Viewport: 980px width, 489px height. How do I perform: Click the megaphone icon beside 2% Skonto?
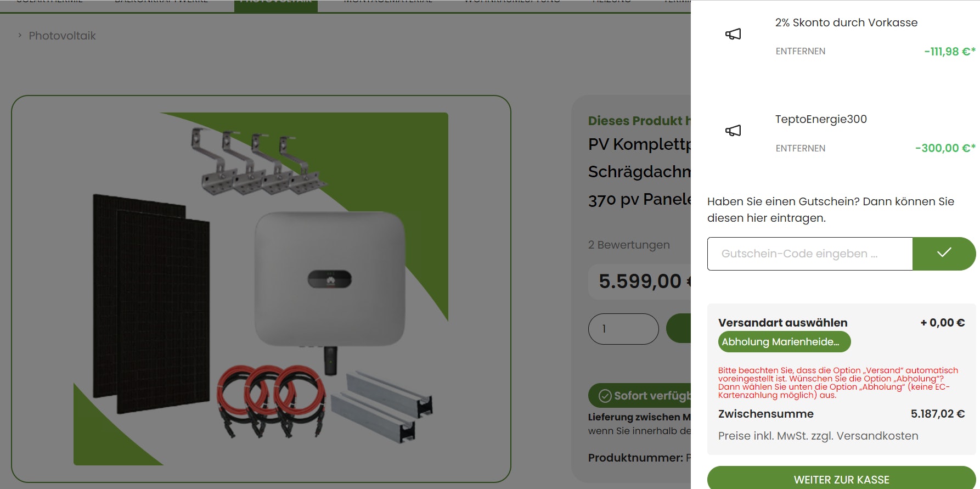point(733,34)
